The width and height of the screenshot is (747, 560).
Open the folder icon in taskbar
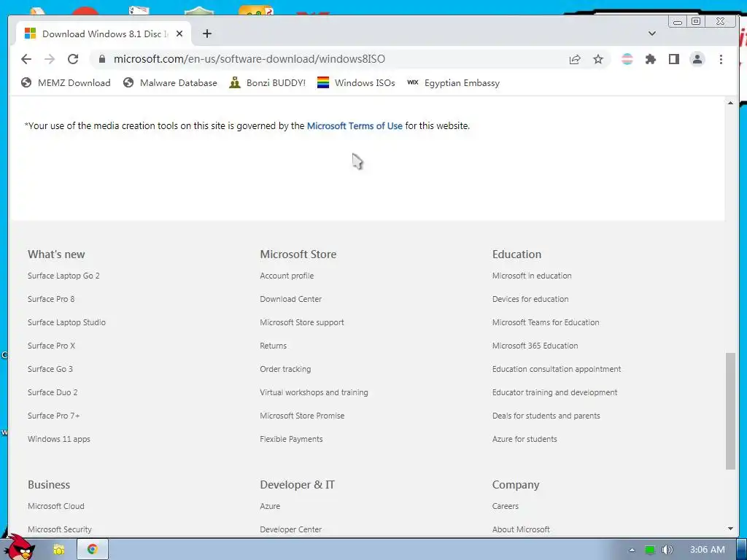pos(58,550)
